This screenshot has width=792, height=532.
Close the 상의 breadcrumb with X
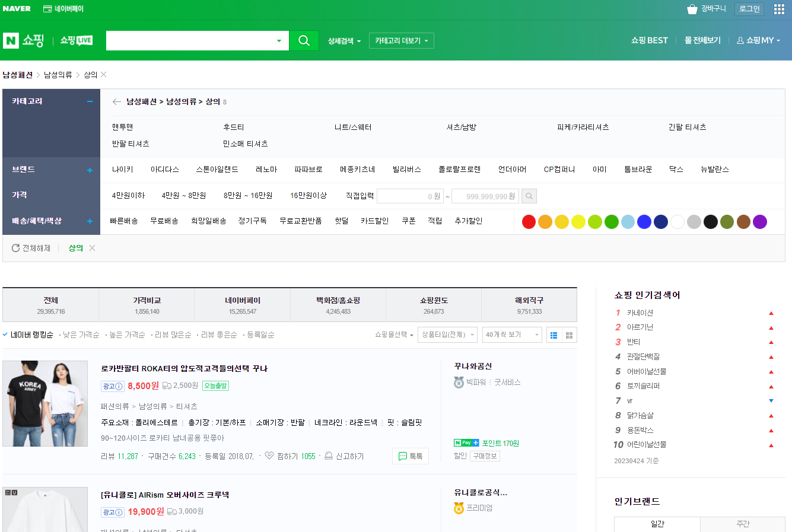104,75
